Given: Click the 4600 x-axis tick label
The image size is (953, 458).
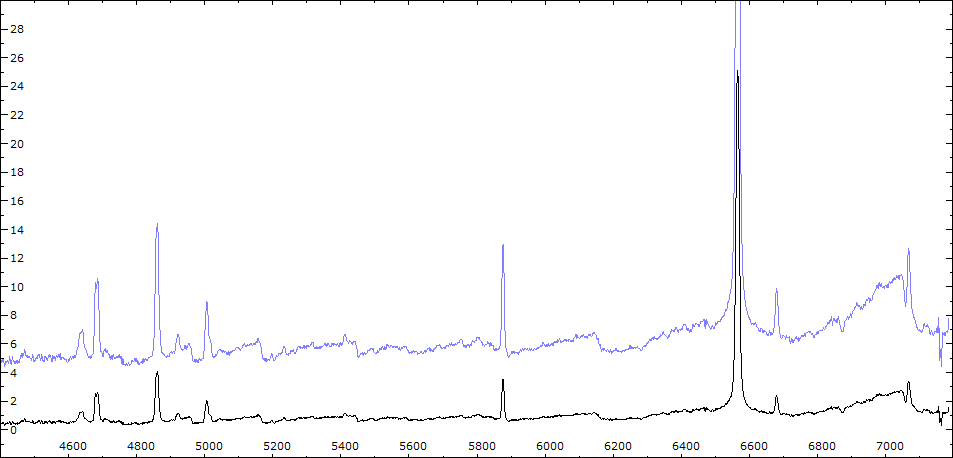Looking at the screenshot, I should (72, 445).
